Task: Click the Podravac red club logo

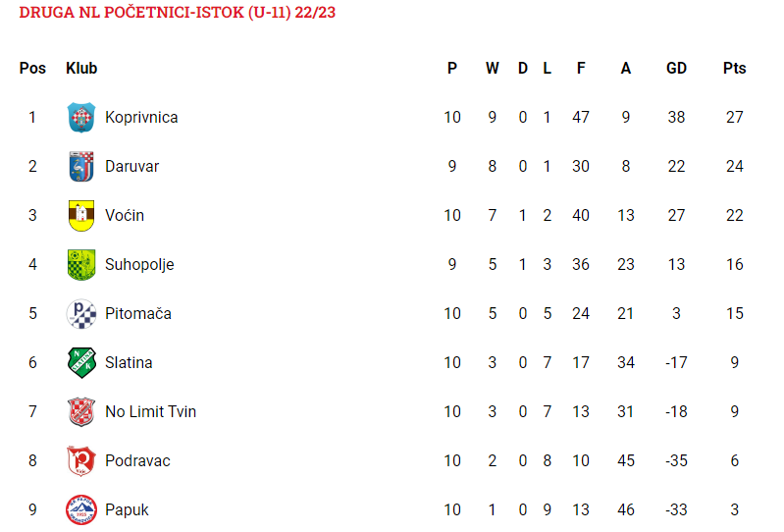Action: tap(81, 460)
